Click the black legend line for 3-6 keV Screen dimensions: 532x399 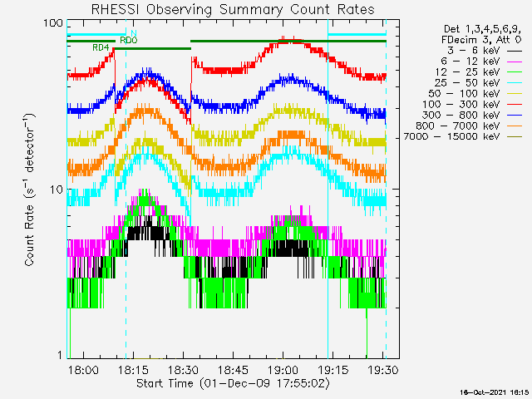click(515, 52)
